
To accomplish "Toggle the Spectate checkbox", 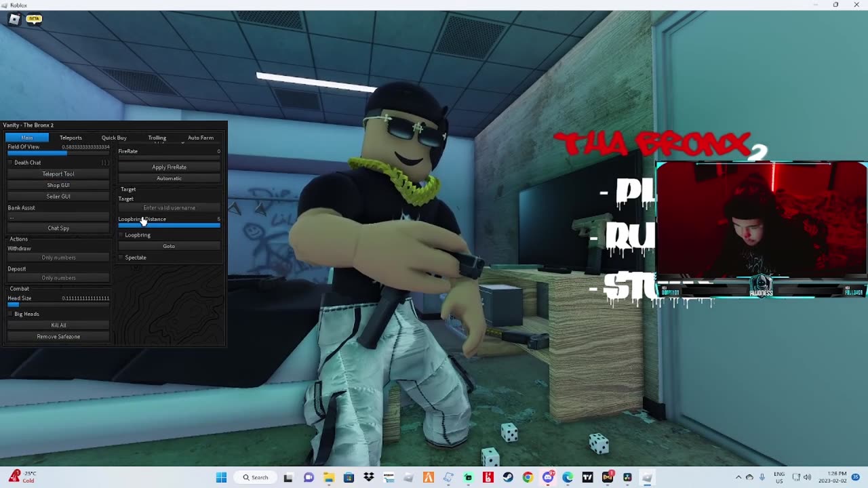I will pos(121,258).
